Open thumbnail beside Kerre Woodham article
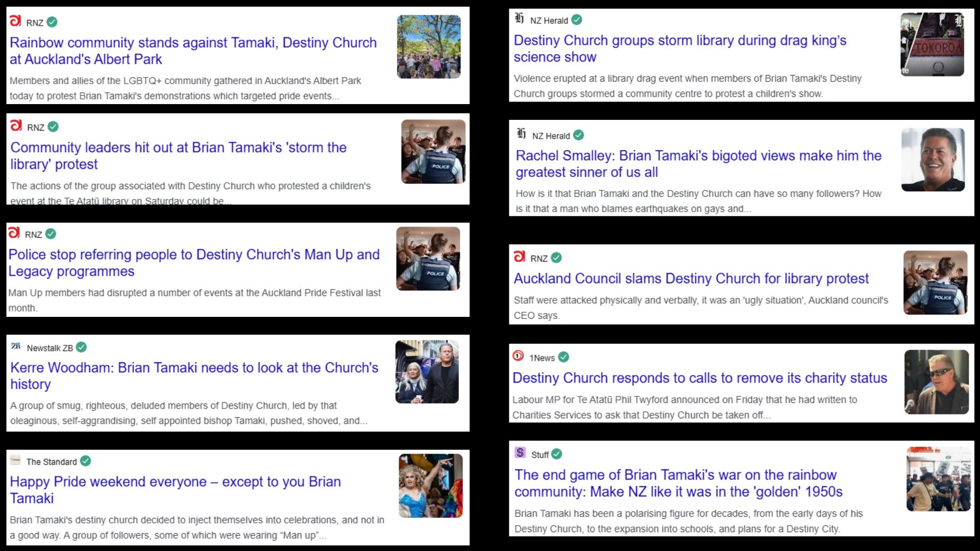The width and height of the screenshot is (980, 551). [x=427, y=372]
